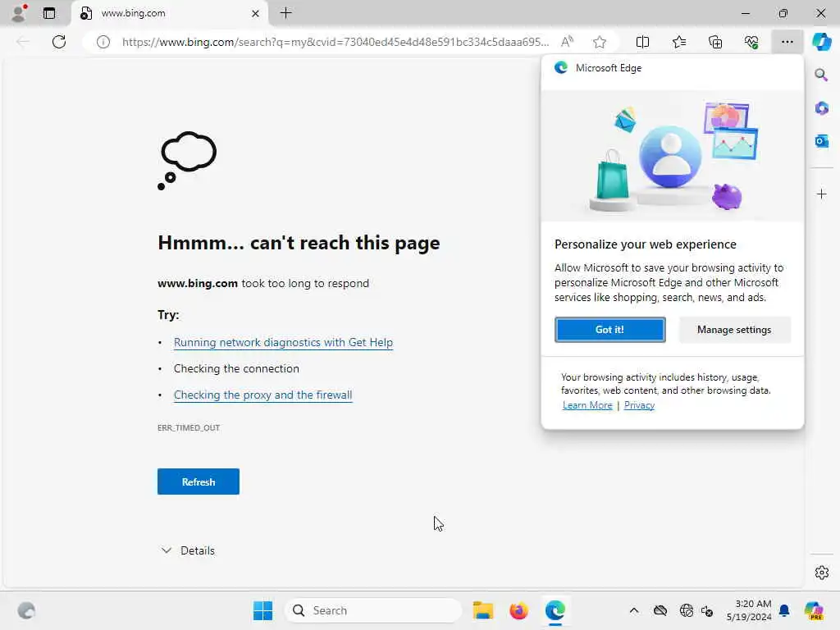Reload the page with the refresh icon

59,42
